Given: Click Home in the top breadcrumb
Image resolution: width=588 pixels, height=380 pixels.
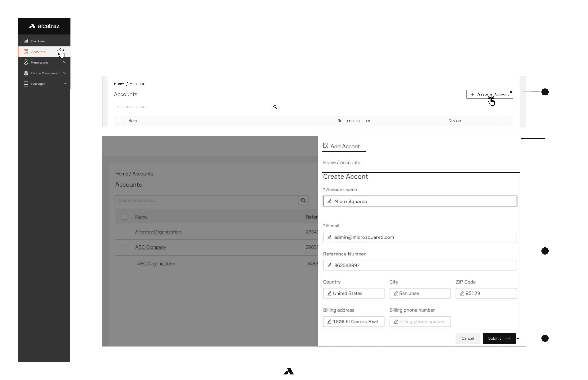Looking at the screenshot, I should point(119,84).
